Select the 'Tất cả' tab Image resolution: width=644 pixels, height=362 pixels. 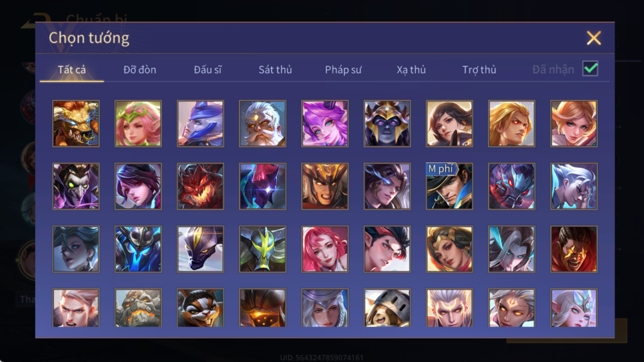(x=72, y=70)
